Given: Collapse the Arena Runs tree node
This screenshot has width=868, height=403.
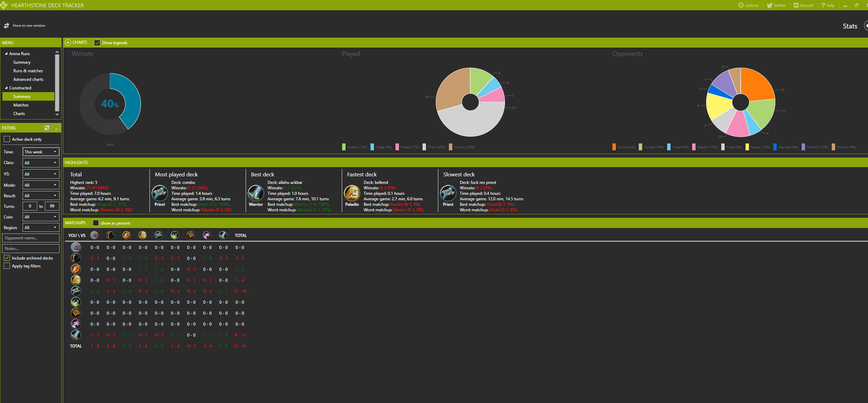Looking at the screenshot, I should coord(6,53).
